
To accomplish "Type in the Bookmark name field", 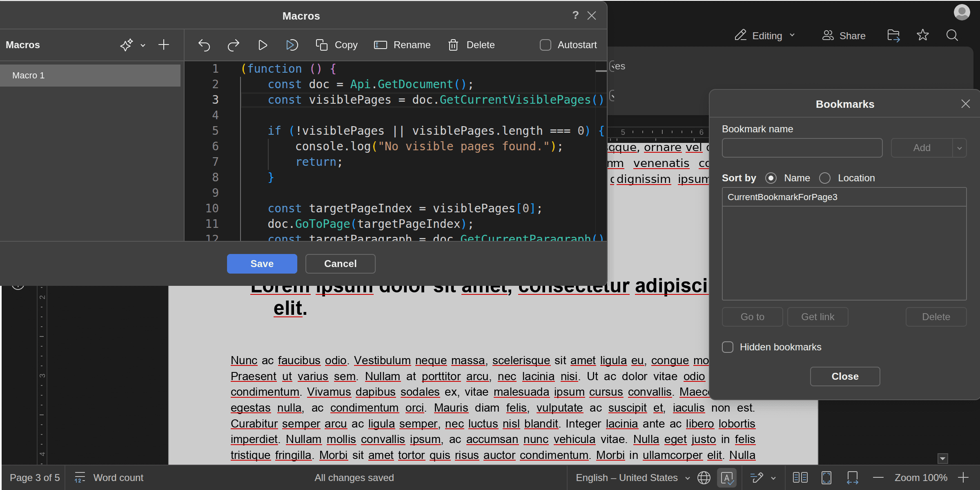I will [x=802, y=148].
